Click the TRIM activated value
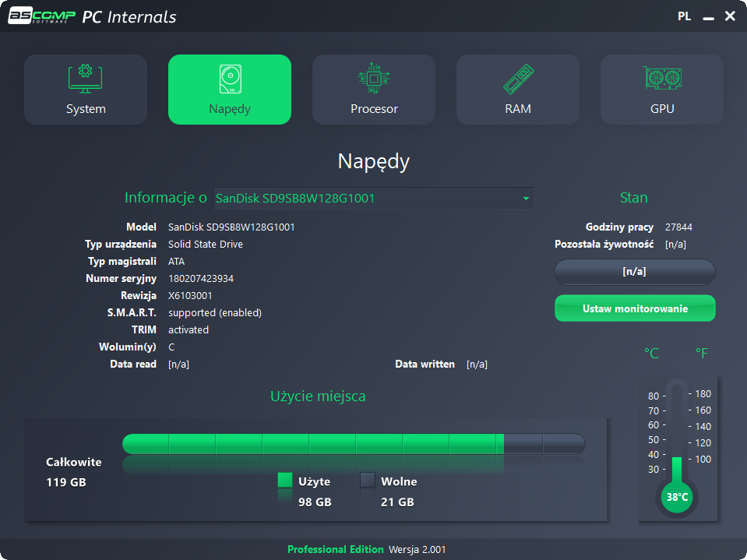Image resolution: width=747 pixels, height=560 pixels. (x=189, y=330)
